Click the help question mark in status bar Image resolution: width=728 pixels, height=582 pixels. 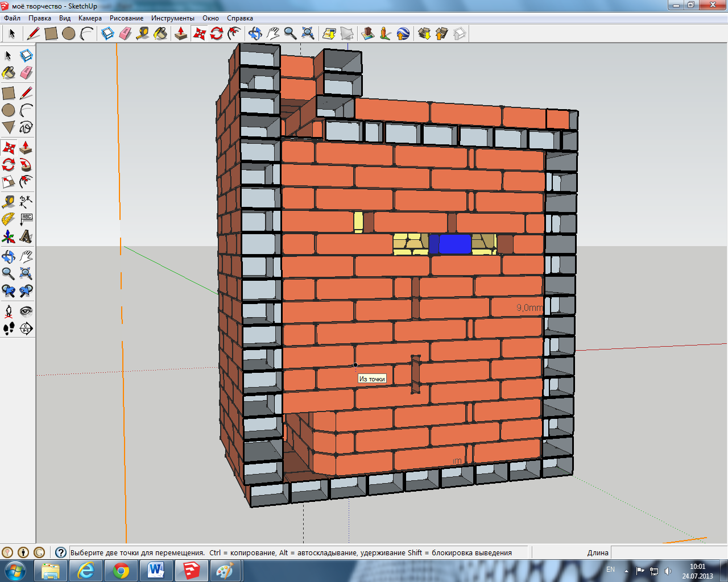[61, 552]
